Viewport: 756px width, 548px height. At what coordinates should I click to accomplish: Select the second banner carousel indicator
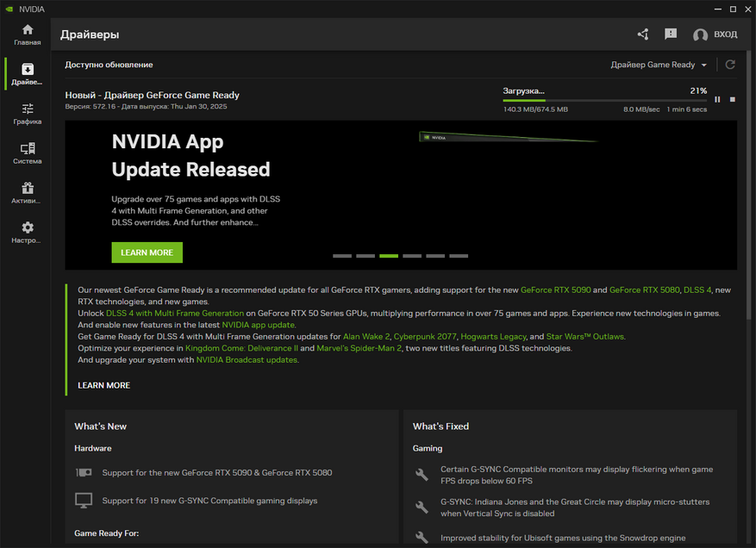(x=366, y=256)
